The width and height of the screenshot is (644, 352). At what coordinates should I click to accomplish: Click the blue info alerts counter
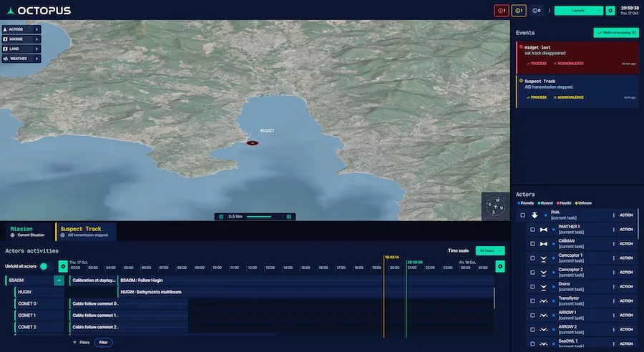click(536, 11)
